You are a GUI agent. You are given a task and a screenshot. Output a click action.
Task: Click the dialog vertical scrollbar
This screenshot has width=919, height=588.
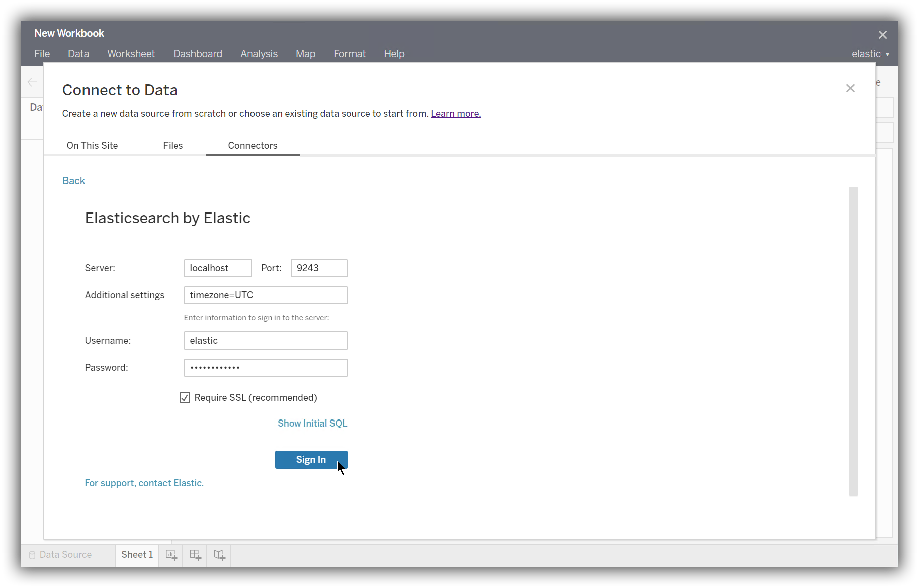coord(853,341)
